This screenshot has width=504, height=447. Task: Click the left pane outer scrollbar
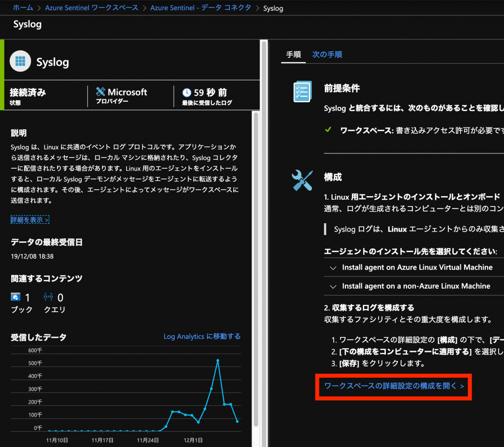264,243
